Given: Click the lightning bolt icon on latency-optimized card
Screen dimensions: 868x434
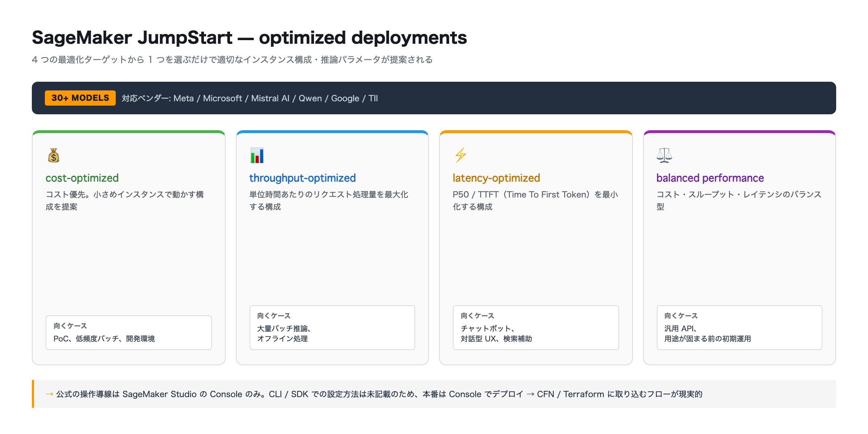Looking at the screenshot, I should [460, 156].
